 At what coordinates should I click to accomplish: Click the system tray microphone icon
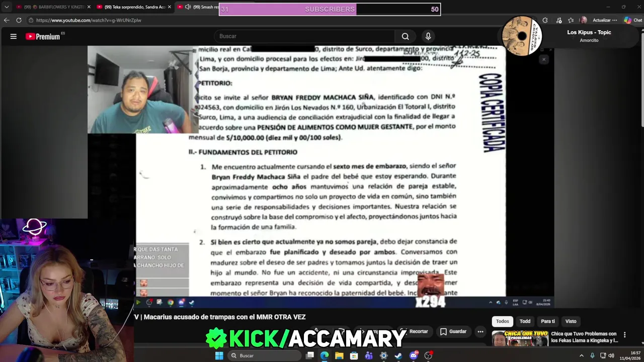592,355
